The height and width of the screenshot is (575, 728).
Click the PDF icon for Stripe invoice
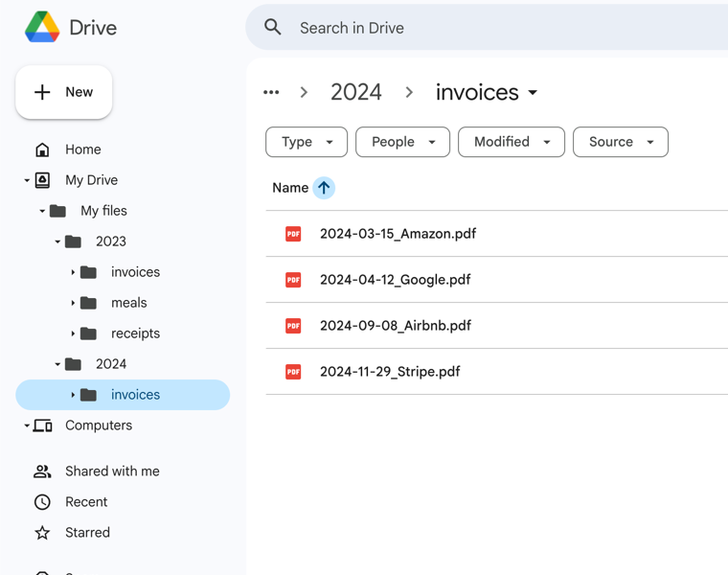point(293,372)
